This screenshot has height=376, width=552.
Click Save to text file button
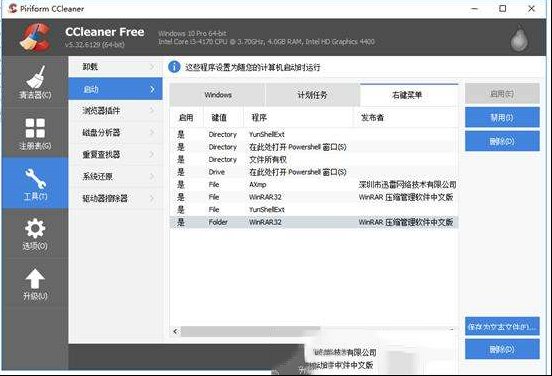point(502,327)
